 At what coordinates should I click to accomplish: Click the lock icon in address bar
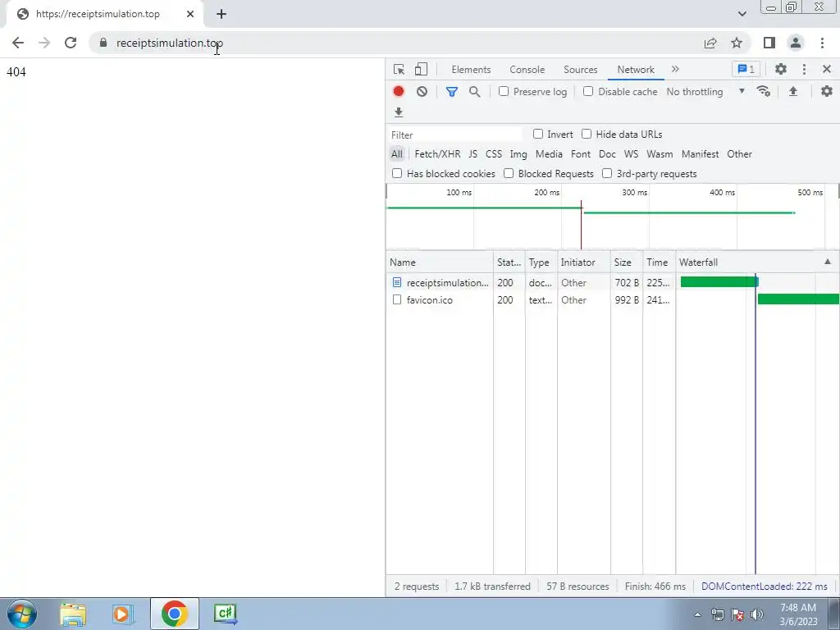click(x=103, y=43)
